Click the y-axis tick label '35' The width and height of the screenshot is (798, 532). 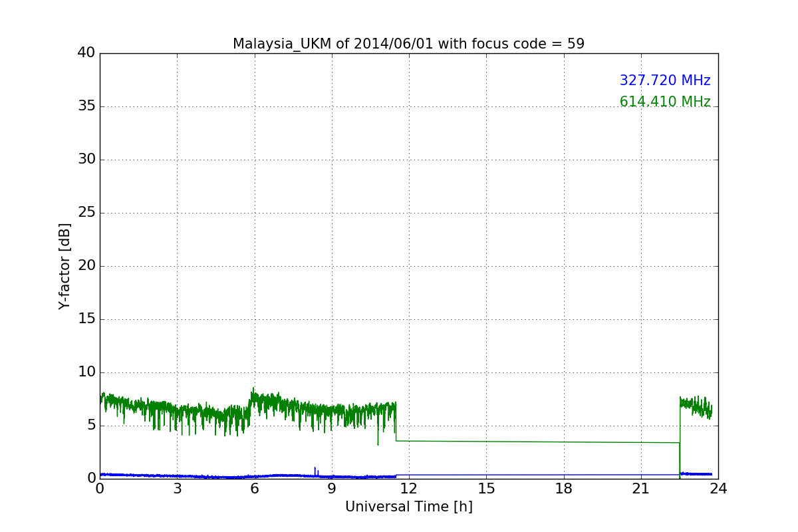click(x=86, y=106)
